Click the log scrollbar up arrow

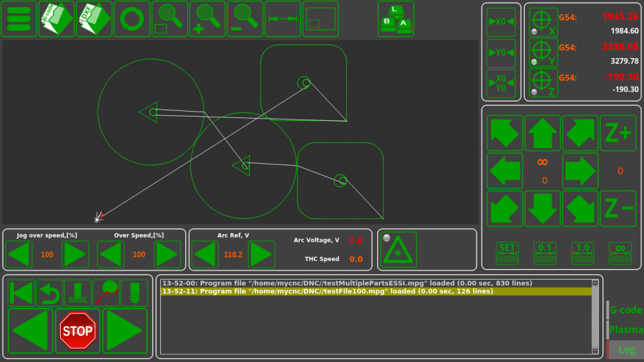tap(595, 283)
